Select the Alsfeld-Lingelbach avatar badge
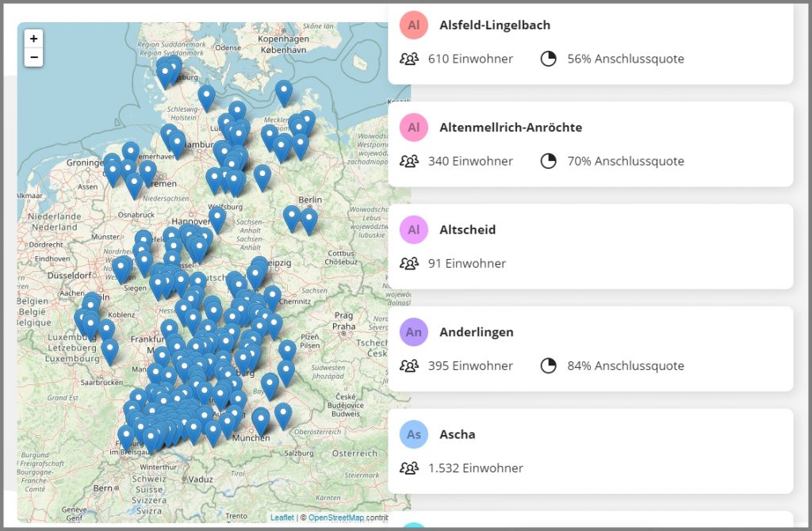812x531 pixels. point(413,25)
